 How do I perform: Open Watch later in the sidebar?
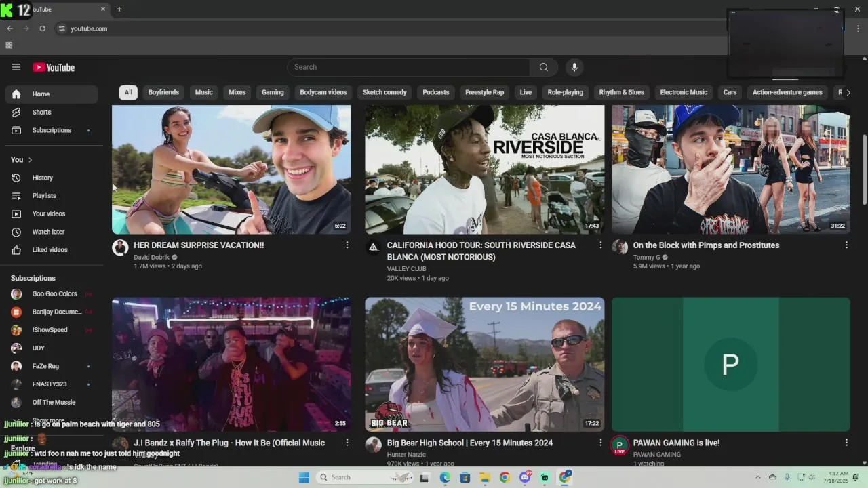click(x=52, y=232)
